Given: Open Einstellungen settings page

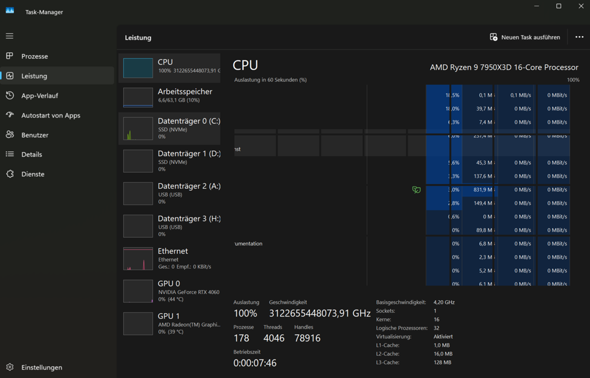Looking at the screenshot, I should point(57,367).
